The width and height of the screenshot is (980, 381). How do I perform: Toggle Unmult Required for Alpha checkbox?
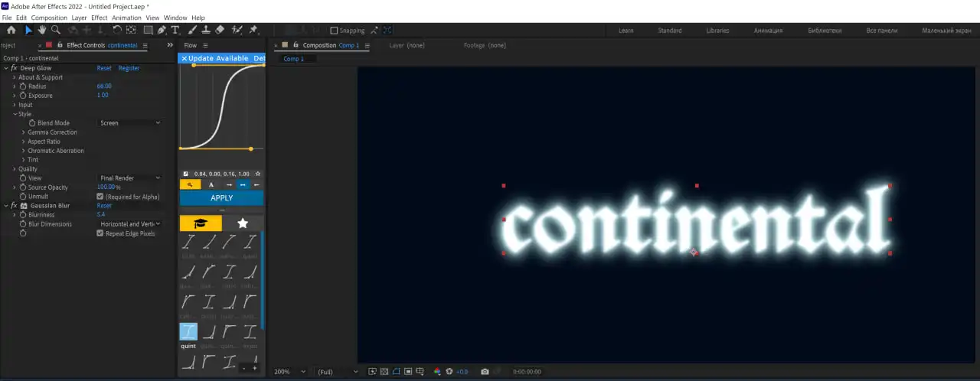(100, 197)
